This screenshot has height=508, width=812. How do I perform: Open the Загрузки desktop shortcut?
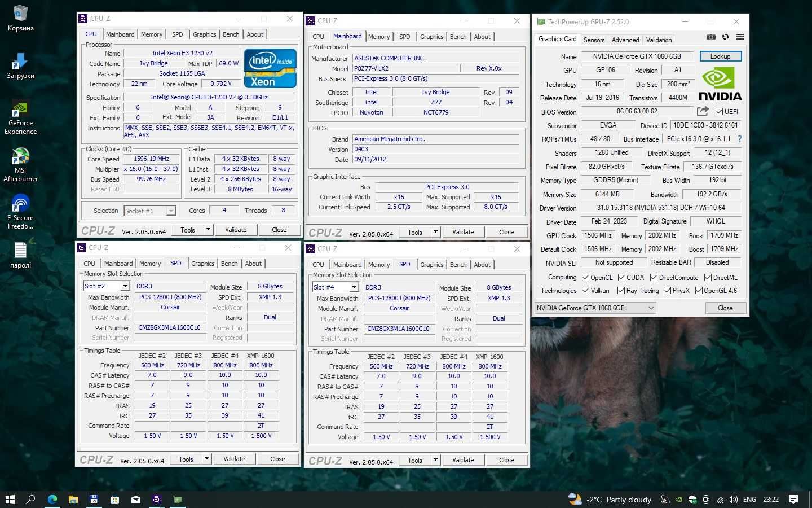[20, 65]
